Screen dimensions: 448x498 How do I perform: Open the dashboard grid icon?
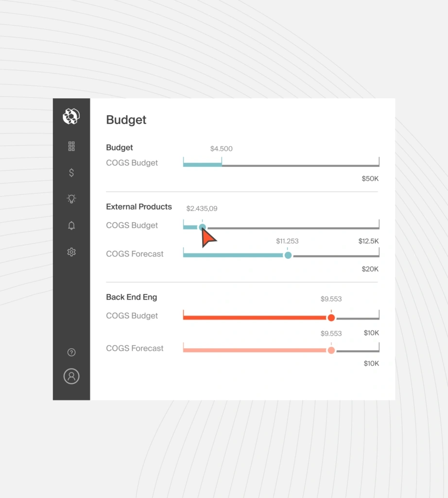[x=71, y=146]
